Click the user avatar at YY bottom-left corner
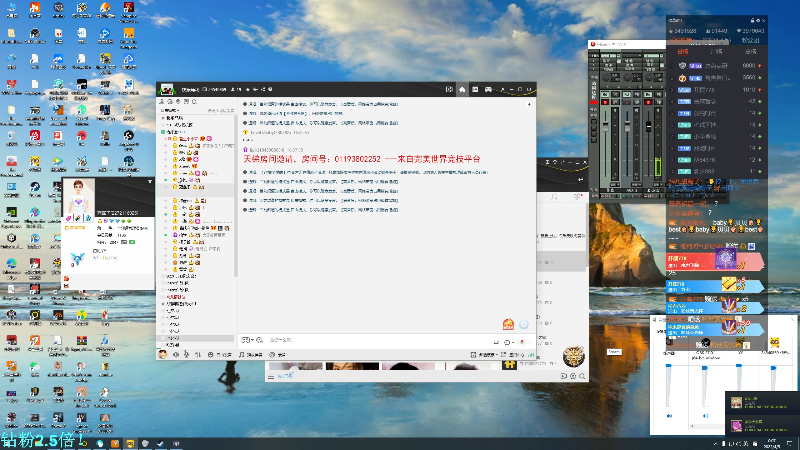The width and height of the screenshot is (800, 450). (163, 354)
